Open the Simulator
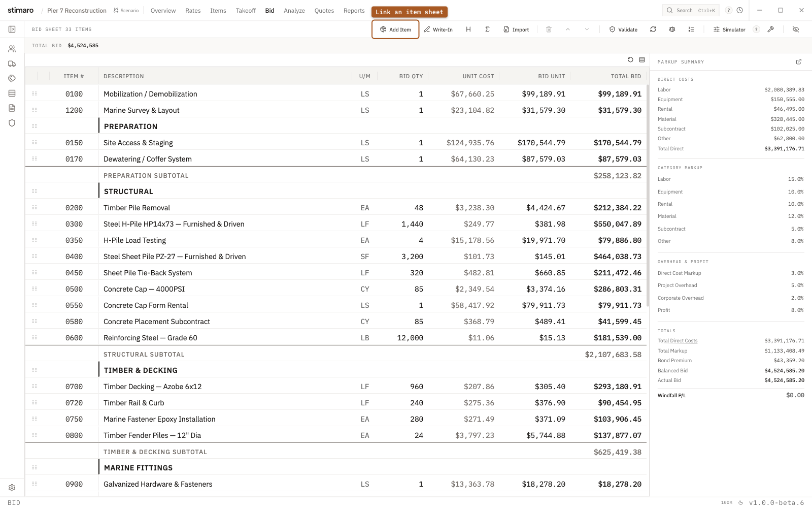 click(729, 29)
